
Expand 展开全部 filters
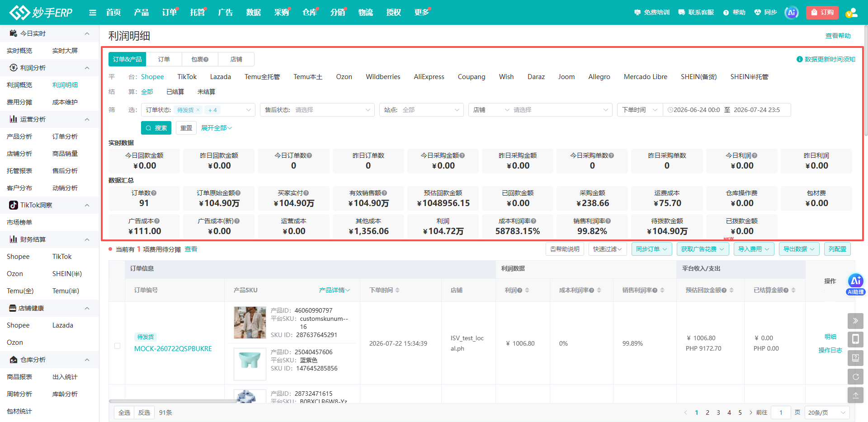click(217, 128)
